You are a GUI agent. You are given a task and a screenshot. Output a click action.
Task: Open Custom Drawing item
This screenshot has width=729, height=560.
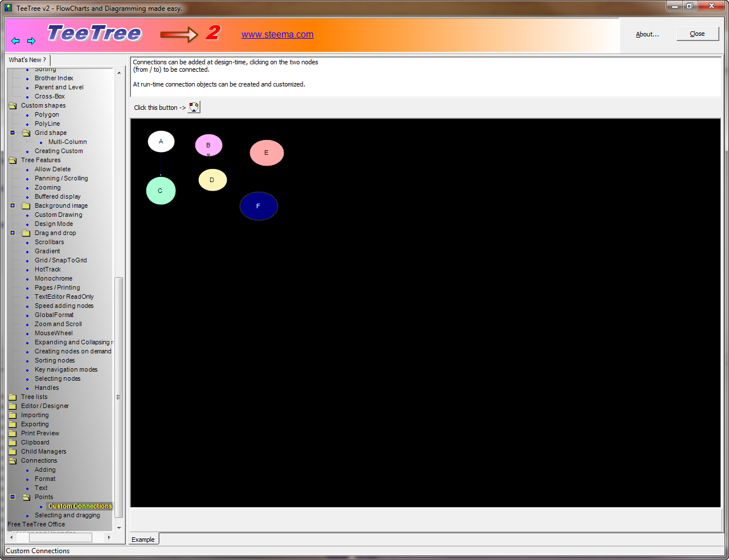pos(59,215)
